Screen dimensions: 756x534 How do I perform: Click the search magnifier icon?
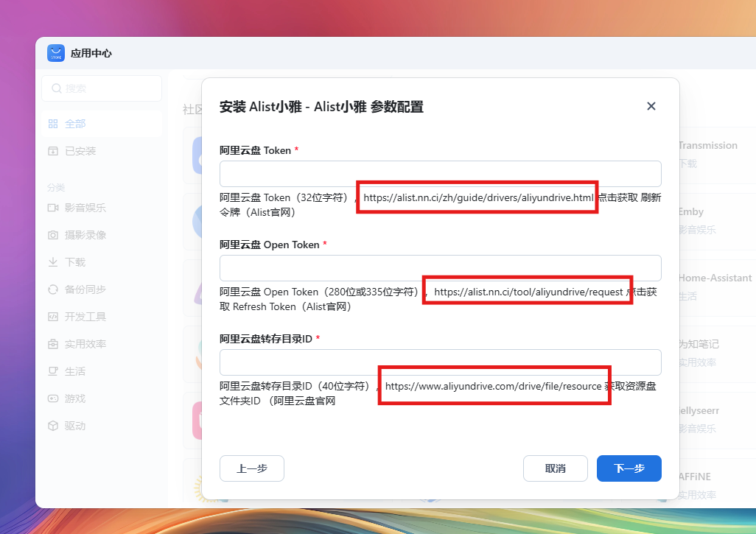(x=57, y=88)
